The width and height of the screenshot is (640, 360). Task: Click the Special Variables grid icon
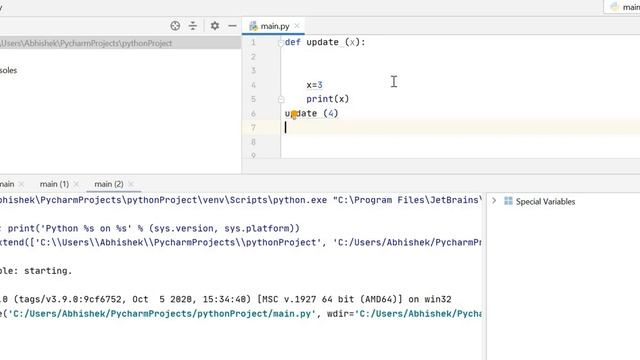pyautogui.click(x=508, y=201)
